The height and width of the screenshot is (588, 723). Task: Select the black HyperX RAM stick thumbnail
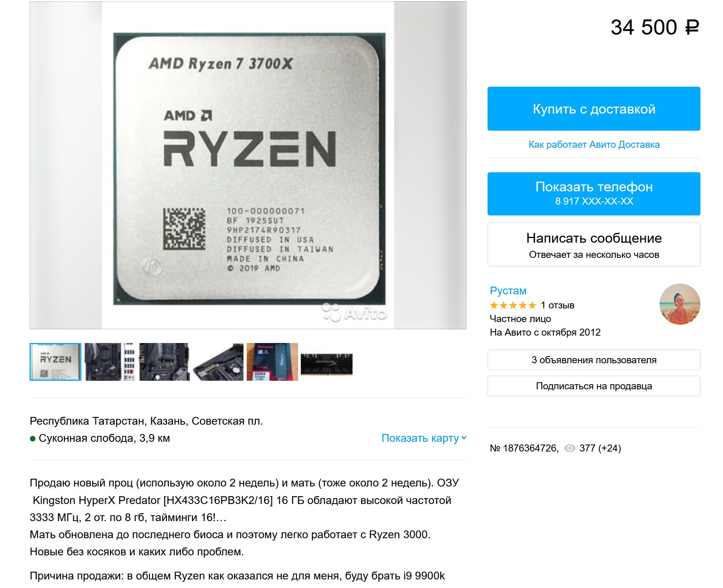326,364
